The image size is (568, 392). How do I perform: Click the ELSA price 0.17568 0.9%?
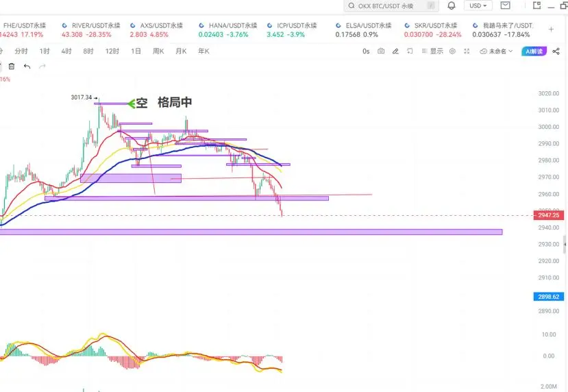pos(356,35)
